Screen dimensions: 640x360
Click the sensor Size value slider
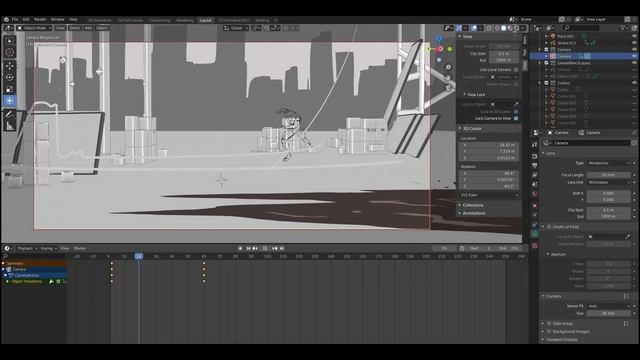click(609, 313)
